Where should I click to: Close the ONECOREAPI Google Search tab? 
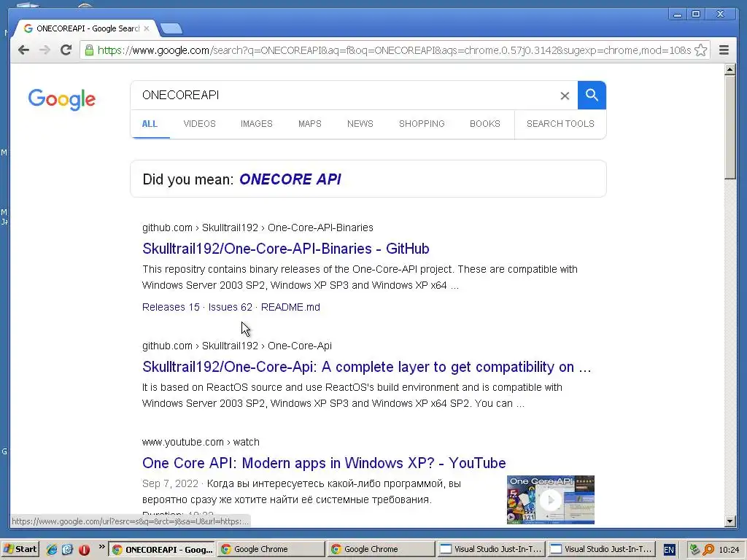point(147,28)
